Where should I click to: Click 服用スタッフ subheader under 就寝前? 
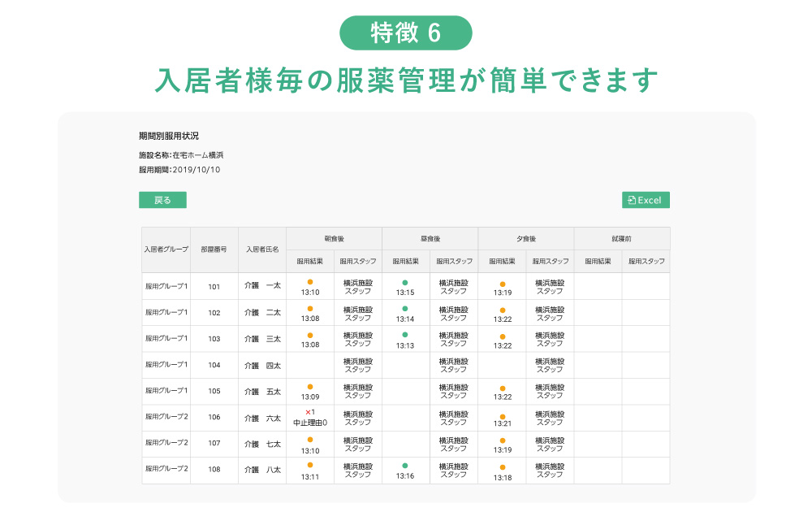(646, 261)
